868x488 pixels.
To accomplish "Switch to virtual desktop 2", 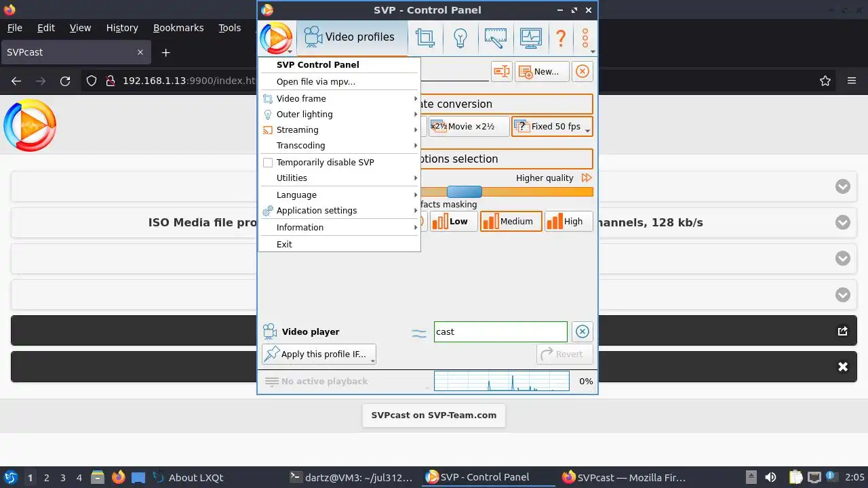I will click(47, 477).
